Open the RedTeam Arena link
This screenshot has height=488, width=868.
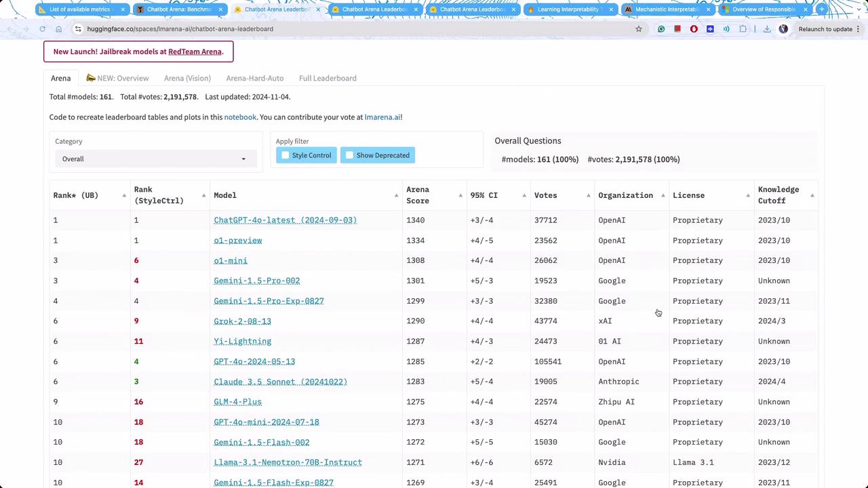195,52
